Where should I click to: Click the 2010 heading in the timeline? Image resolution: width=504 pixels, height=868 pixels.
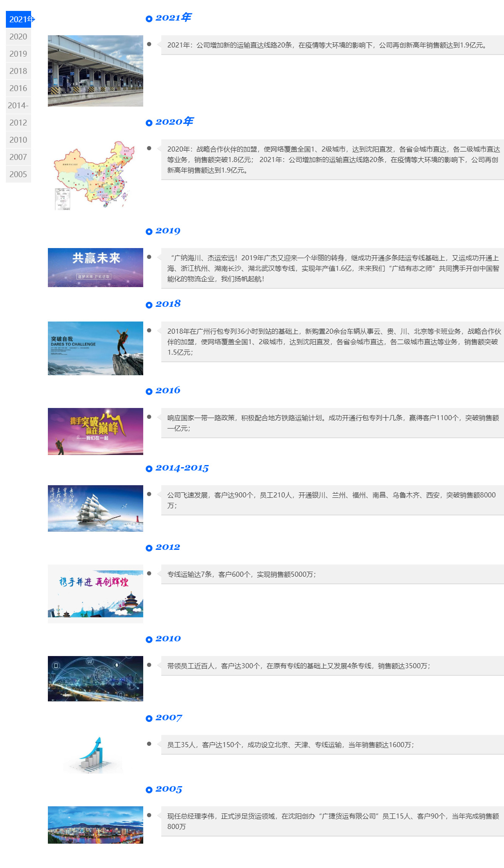point(168,639)
